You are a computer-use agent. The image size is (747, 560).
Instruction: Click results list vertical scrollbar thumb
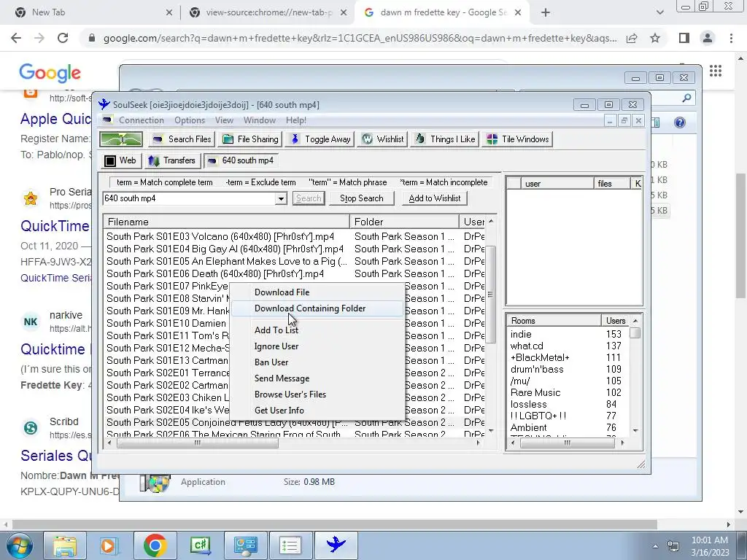coord(491,295)
